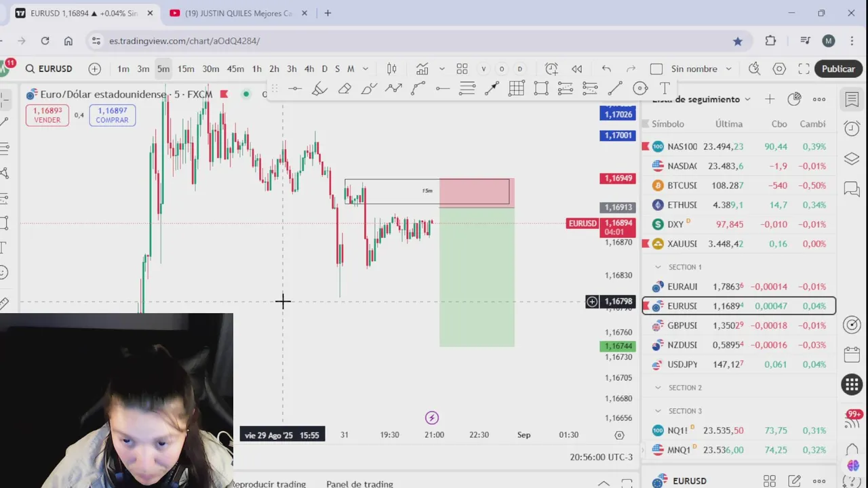Select the NAS100 watchlist row
868x488 pixels.
[x=738, y=146]
